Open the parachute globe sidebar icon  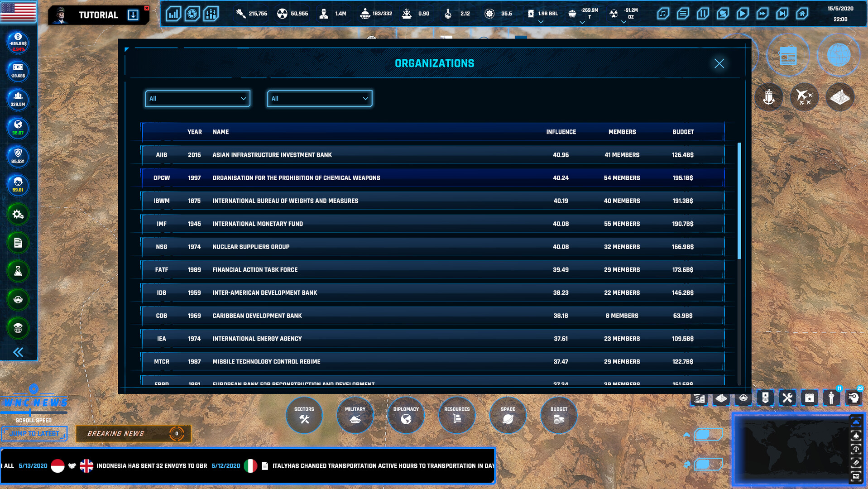pyautogui.click(x=18, y=328)
